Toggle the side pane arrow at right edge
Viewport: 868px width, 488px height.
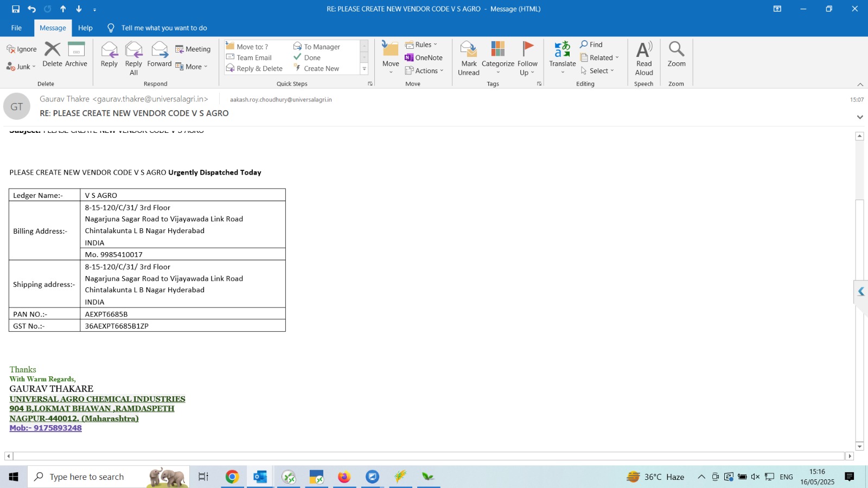[x=861, y=292]
